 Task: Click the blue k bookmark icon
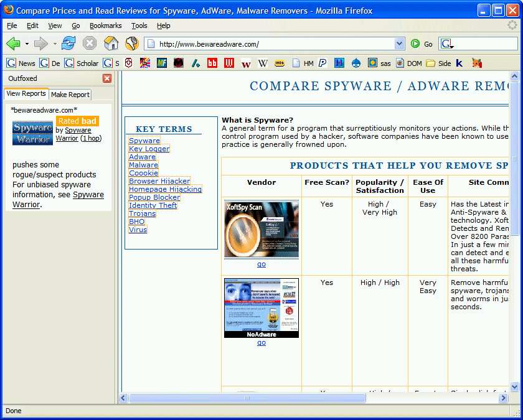click(459, 63)
